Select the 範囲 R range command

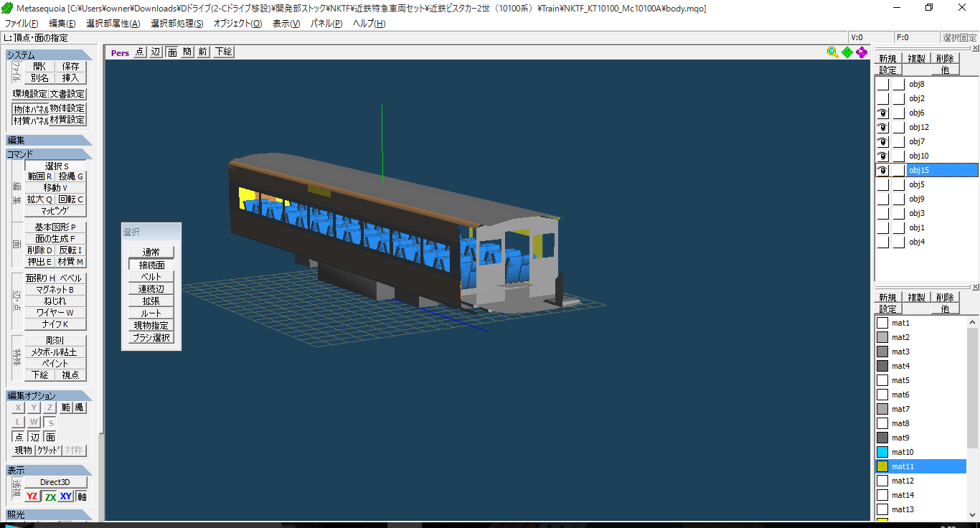(40, 176)
